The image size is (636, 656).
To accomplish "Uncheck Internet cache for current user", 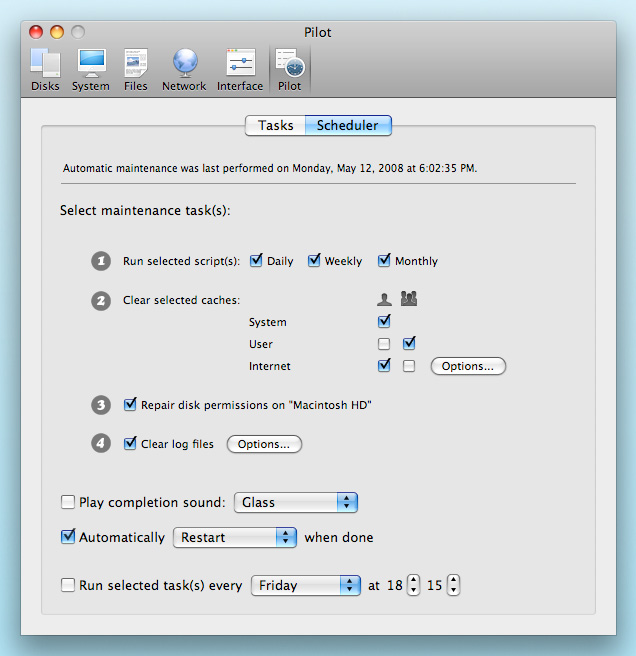I will point(384,365).
